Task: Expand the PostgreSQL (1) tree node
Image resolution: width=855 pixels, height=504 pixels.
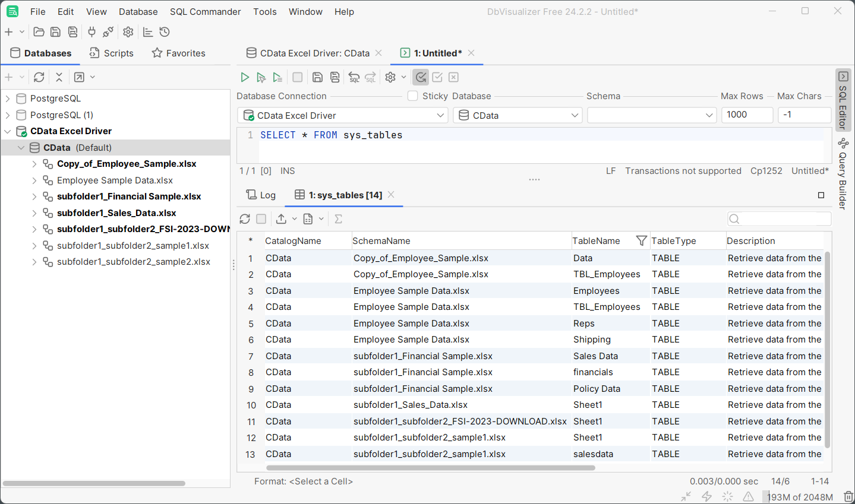Action: click(8, 115)
